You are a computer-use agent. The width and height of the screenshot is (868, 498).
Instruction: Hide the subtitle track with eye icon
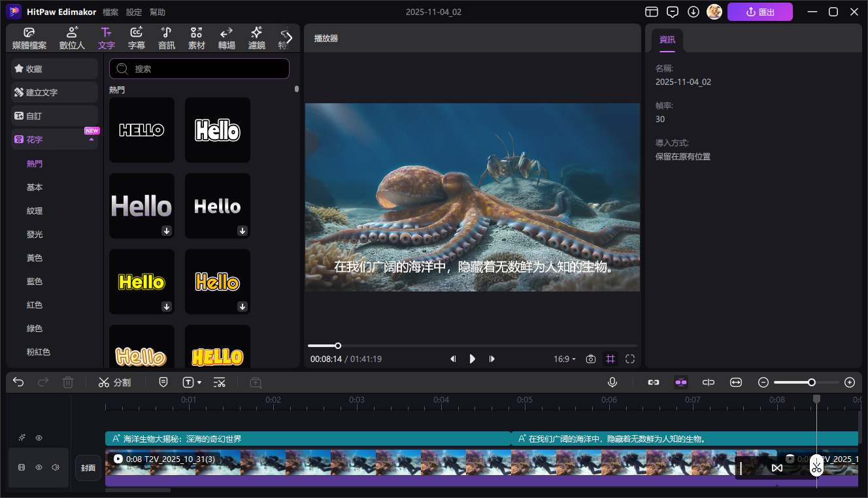click(x=39, y=438)
